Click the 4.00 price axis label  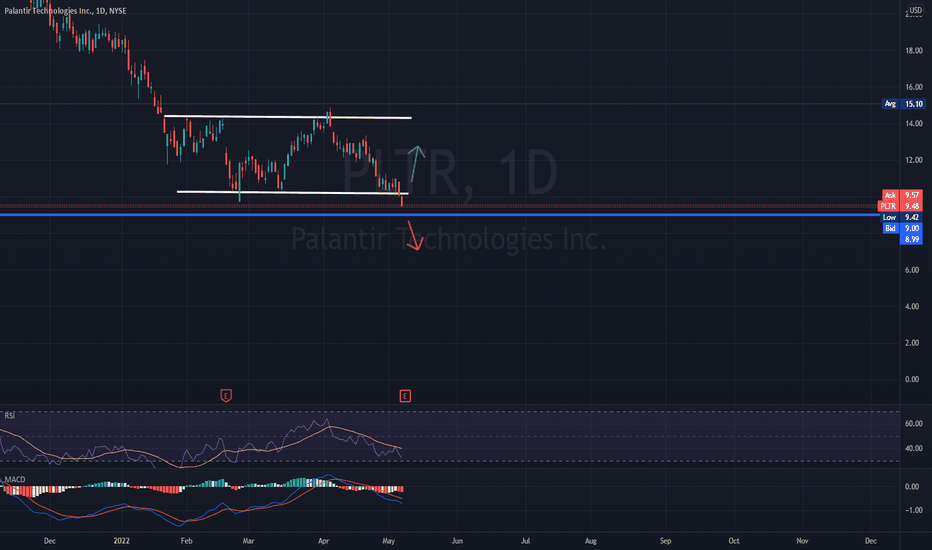coord(914,307)
